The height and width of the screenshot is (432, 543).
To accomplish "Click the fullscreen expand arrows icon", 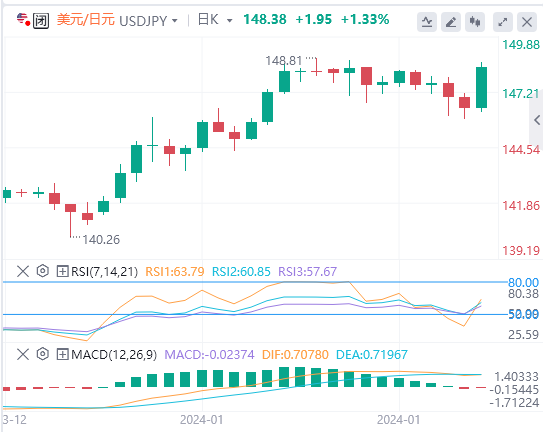I will (x=502, y=22).
